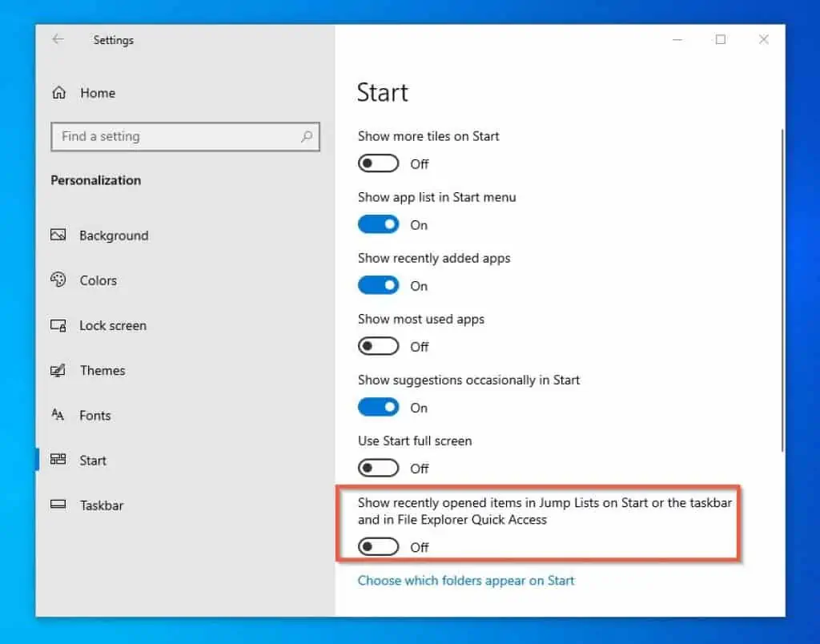This screenshot has height=644, width=820.
Task: Enable Show more tiles on Start
Action: tap(378, 163)
